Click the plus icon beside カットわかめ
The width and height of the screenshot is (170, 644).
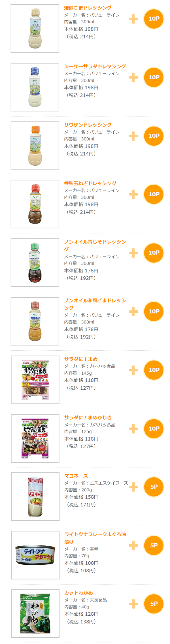click(x=133, y=604)
